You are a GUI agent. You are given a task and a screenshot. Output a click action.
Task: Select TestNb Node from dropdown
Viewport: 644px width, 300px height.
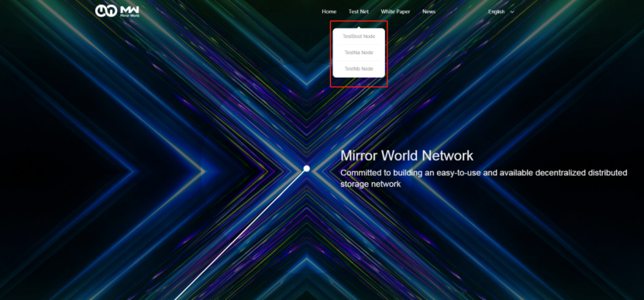tap(359, 69)
